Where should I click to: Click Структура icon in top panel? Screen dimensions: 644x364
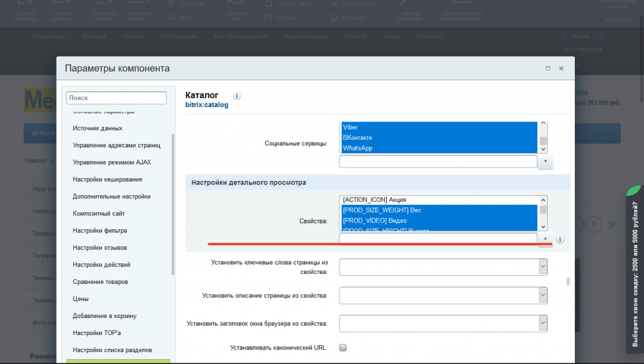172,4
